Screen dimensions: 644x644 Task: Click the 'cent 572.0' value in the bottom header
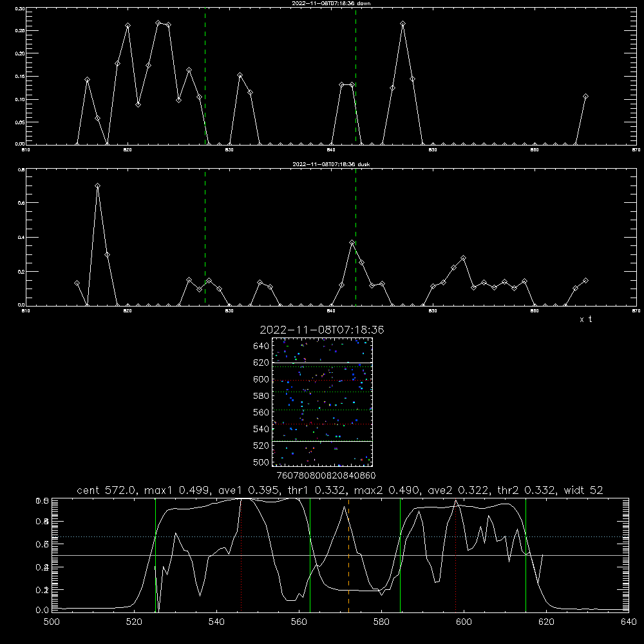[x=107, y=490]
